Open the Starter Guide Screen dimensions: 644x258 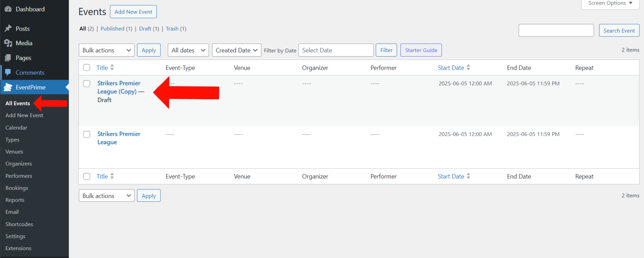pyautogui.click(x=421, y=50)
